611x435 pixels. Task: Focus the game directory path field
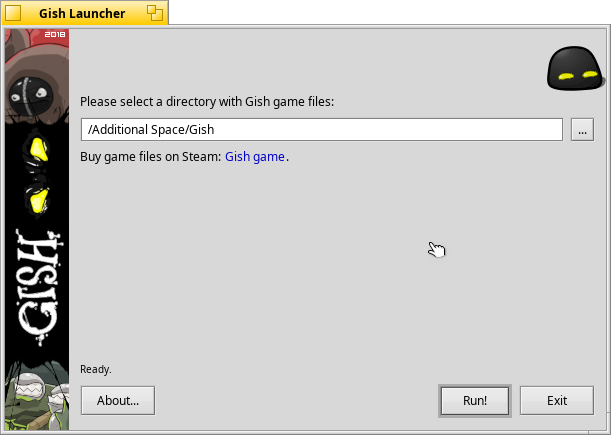[322, 129]
